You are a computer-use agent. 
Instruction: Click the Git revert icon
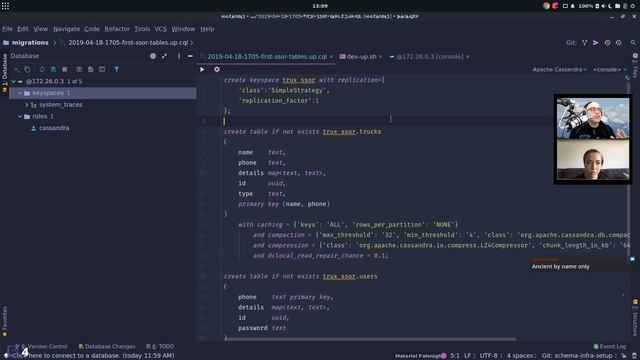pos(619,42)
